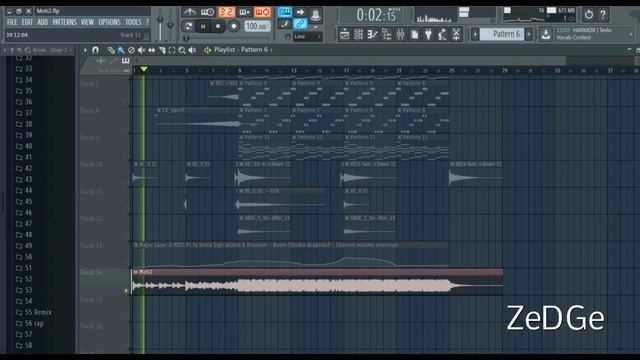The height and width of the screenshot is (360, 640).
Task: Toggle typing keyboard to piano
Action: [285, 12]
